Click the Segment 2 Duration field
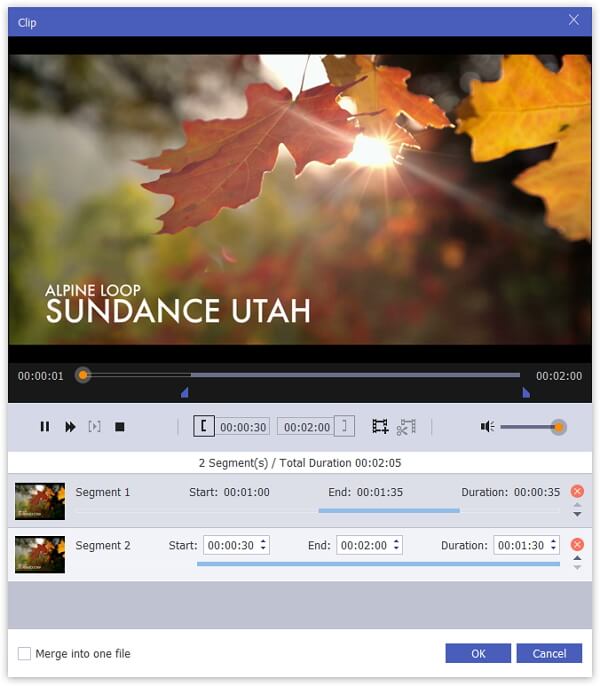 pyautogui.click(x=526, y=545)
